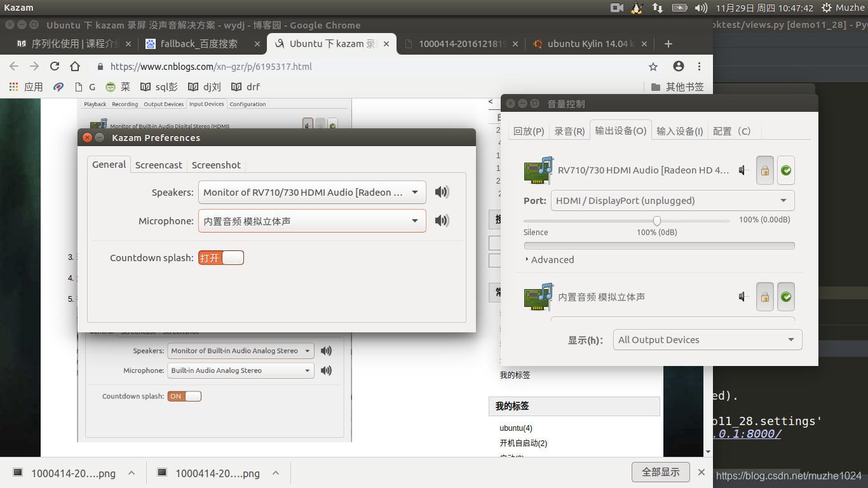Toggle lock channels for RV710/730 HDMI Audio
This screenshot has width=868, height=488.
click(x=765, y=170)
